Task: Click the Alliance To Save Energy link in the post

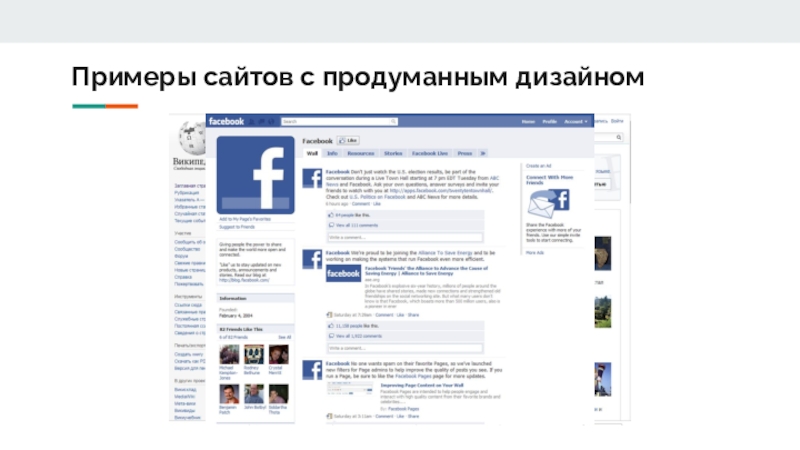Action: [445, 253]
